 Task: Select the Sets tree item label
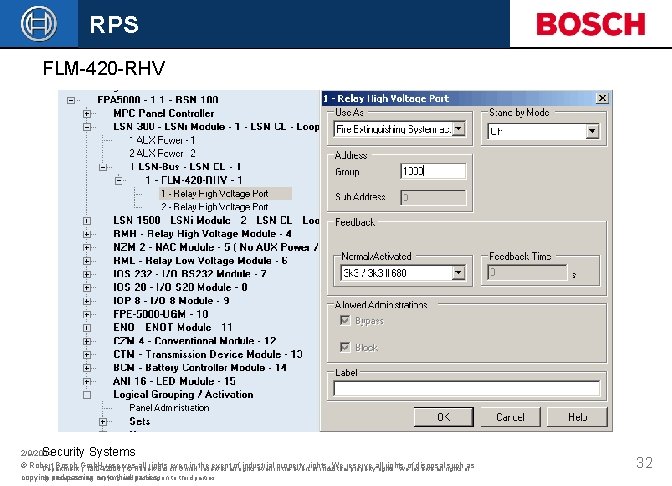point(140,421)
